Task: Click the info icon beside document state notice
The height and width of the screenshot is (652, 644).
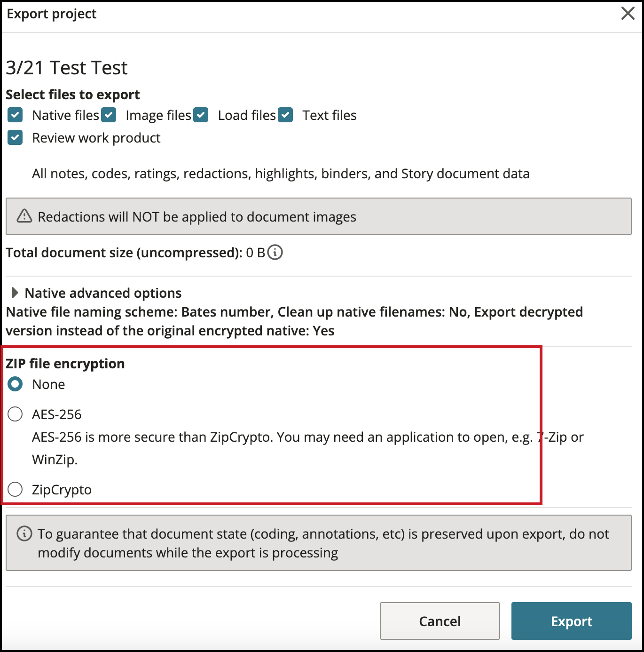Action: point(24,534)
